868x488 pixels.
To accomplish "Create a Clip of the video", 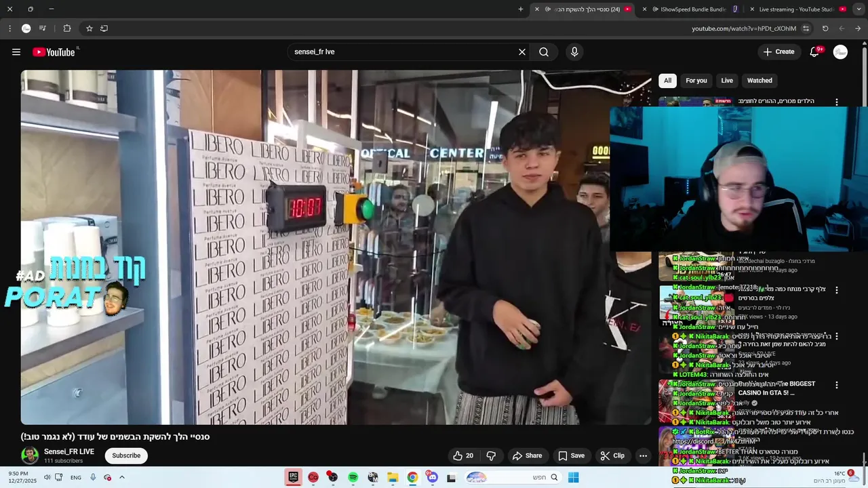I will [x=612, y=455].
